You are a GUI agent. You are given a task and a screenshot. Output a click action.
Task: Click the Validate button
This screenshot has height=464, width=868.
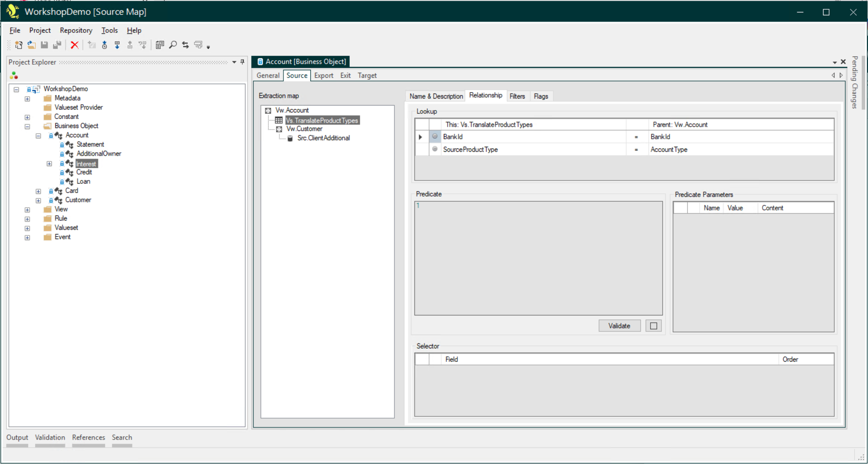[619, 325]
